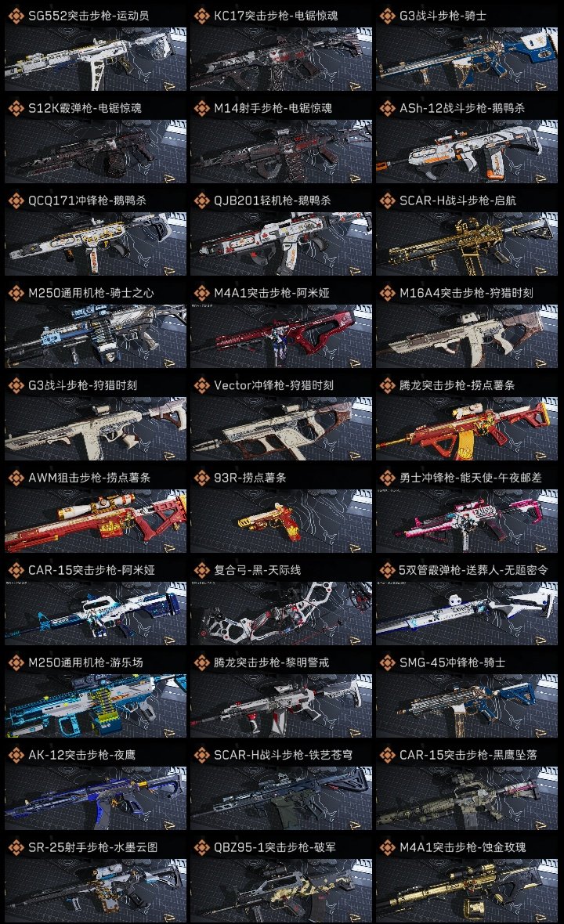The height and width of the screenshot is (924, 564).
Task: Open the golden SCAR-H战斗步枪-启航 skin preview
Action: (x=467, y=244)
